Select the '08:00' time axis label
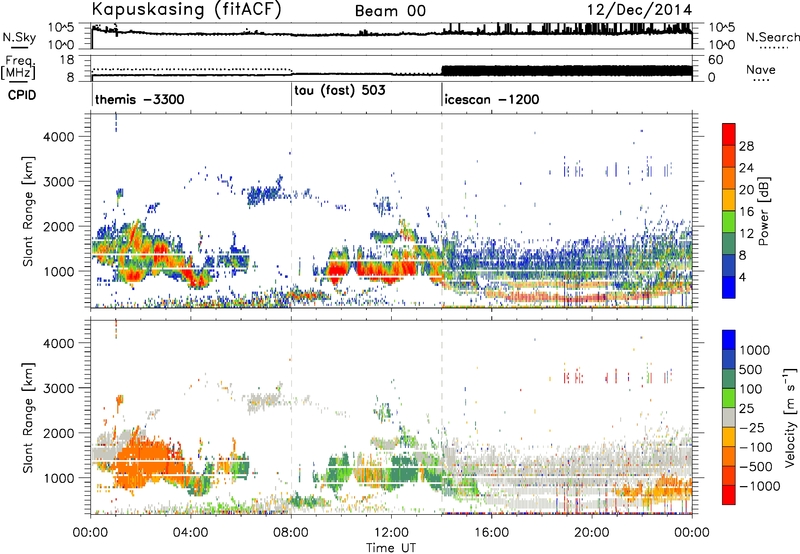Image resolution: width=800 pixels, height=554 pixels. tap(291, 533)
